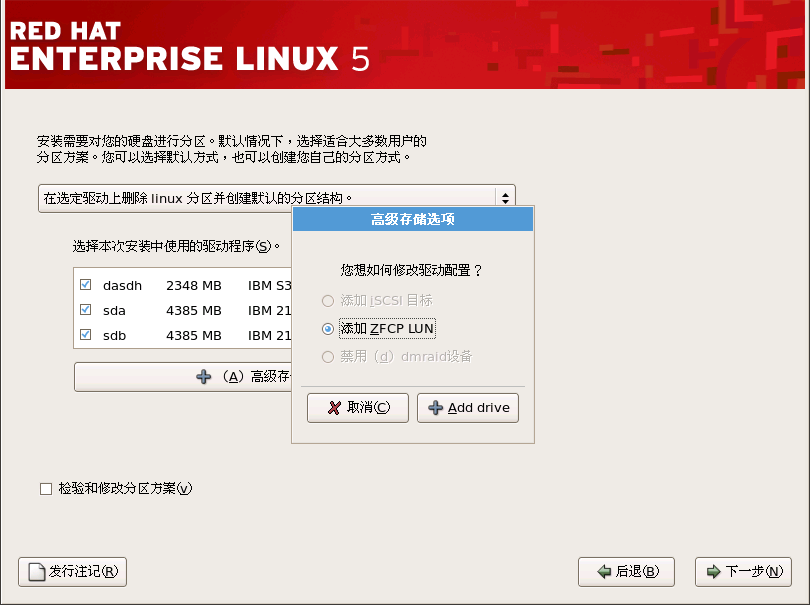Click the IBM S3 model text for dasdh

point(270,286)
